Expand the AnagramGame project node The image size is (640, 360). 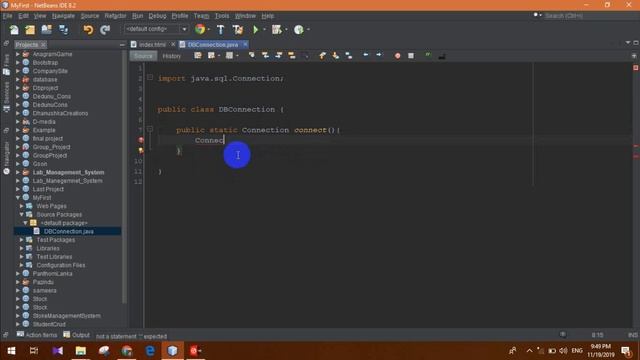(18, 54)
